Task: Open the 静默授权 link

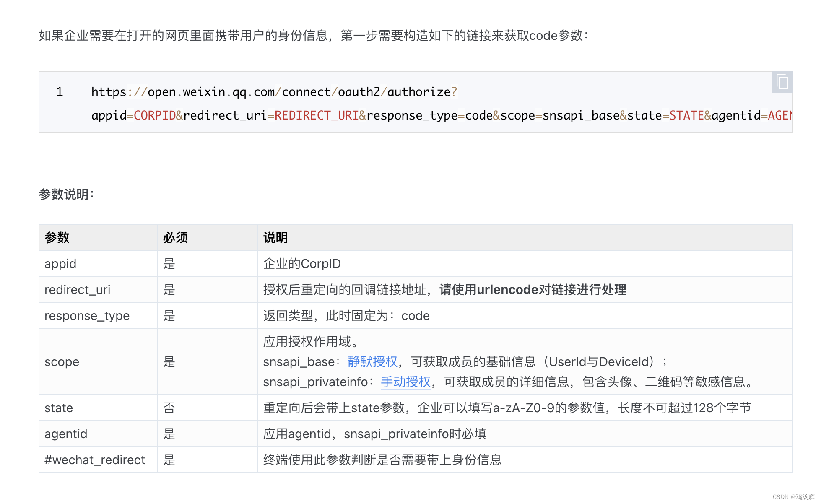Action: click(372, 361)
